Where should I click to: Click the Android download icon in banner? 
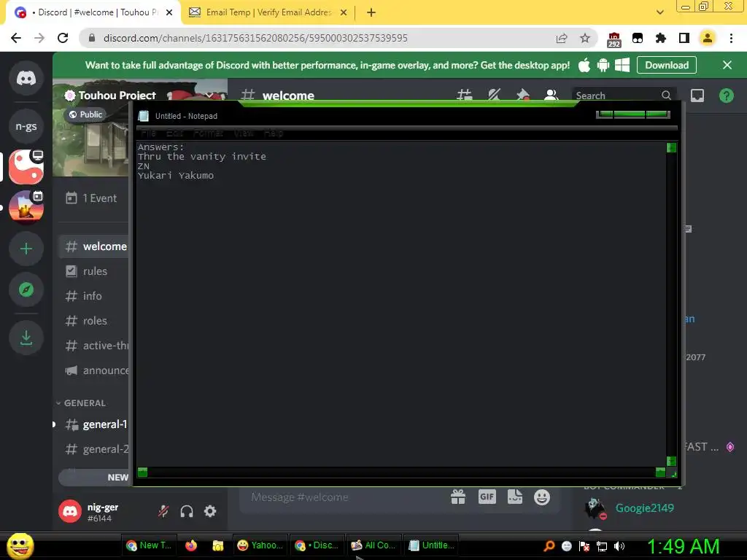603,65
